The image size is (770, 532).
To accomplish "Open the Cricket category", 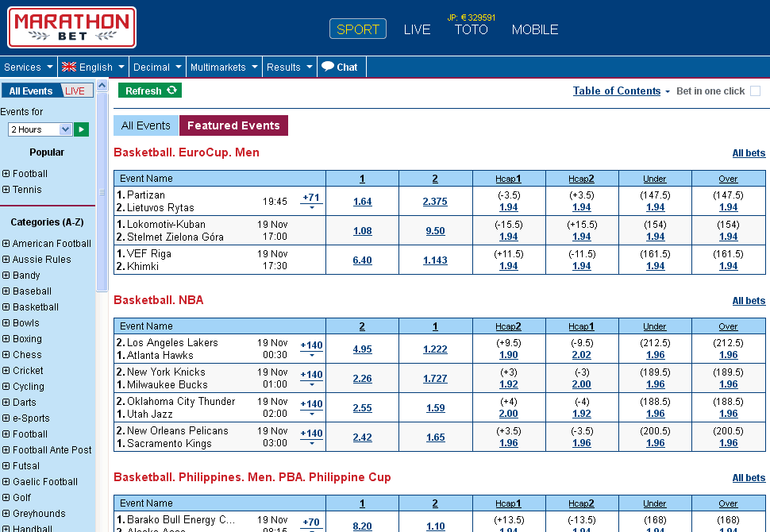I will pos(28,370).
